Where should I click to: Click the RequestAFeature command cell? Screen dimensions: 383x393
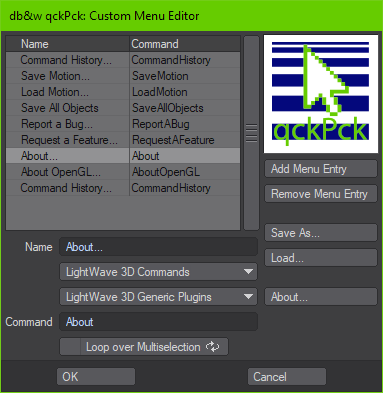(185, 140)
